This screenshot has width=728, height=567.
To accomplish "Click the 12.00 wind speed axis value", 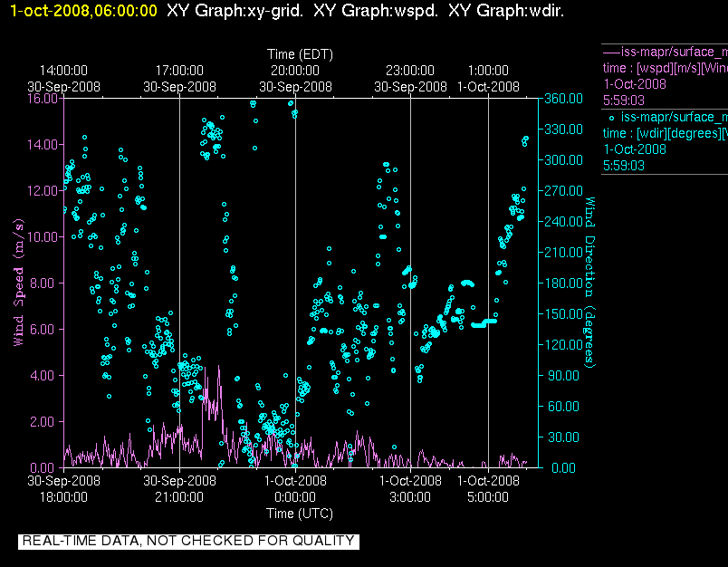I will coord(43,191).
